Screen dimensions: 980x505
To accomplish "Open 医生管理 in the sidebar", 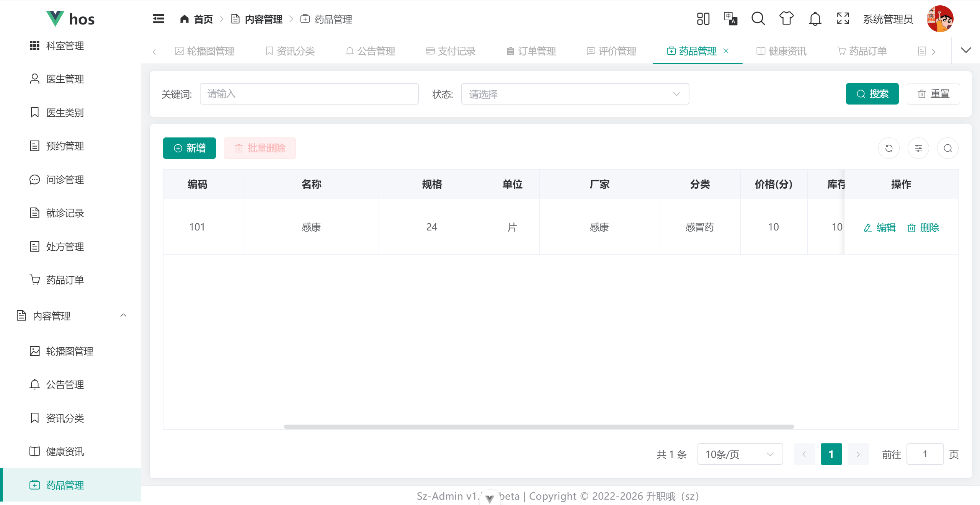I will (x=65, y=79).
